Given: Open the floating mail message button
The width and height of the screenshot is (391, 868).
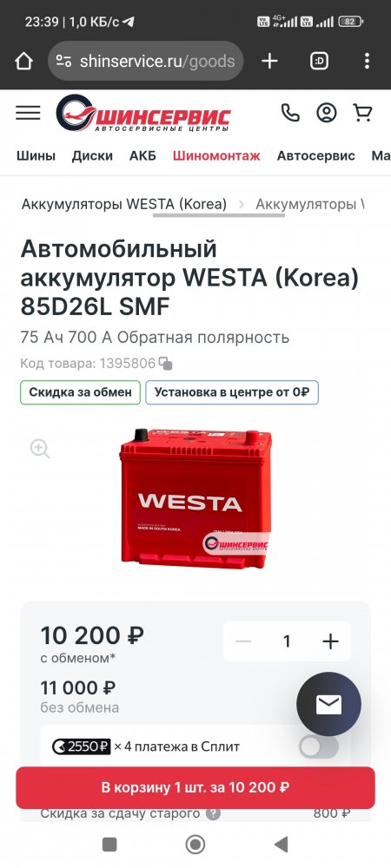Looking at the screenshot, I should (329, 705).
